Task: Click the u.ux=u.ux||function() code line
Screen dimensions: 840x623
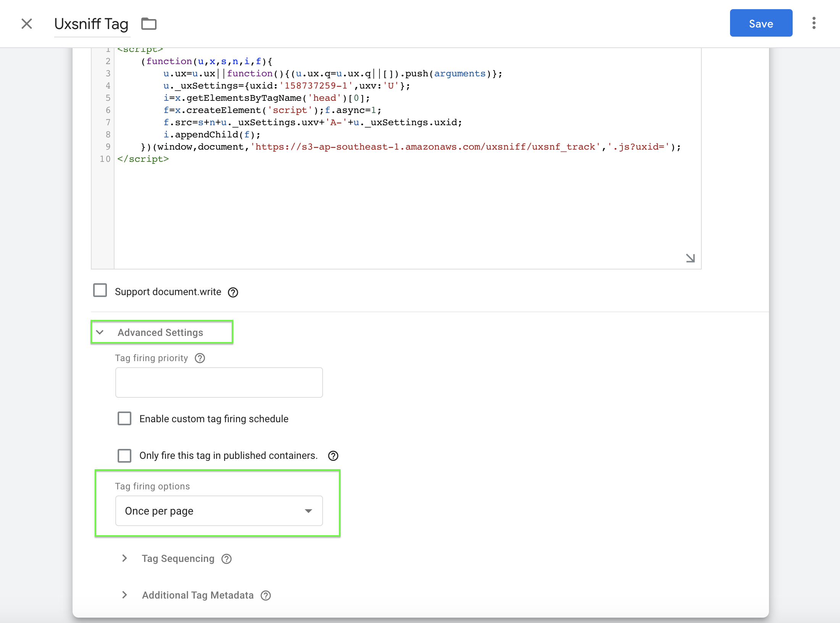Action: [333, 73]
